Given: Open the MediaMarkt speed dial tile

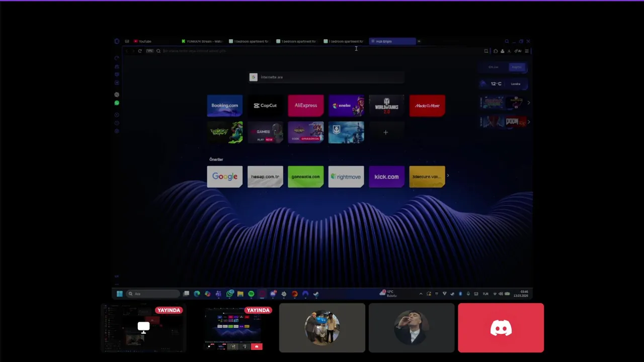Looking at the screenshot, I should (x=427, y=106).
